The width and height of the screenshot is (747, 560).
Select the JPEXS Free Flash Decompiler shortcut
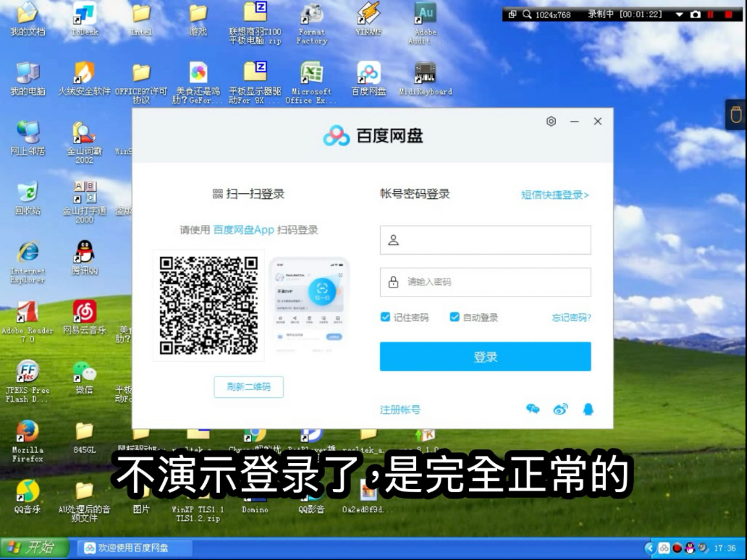click(28, 381)
